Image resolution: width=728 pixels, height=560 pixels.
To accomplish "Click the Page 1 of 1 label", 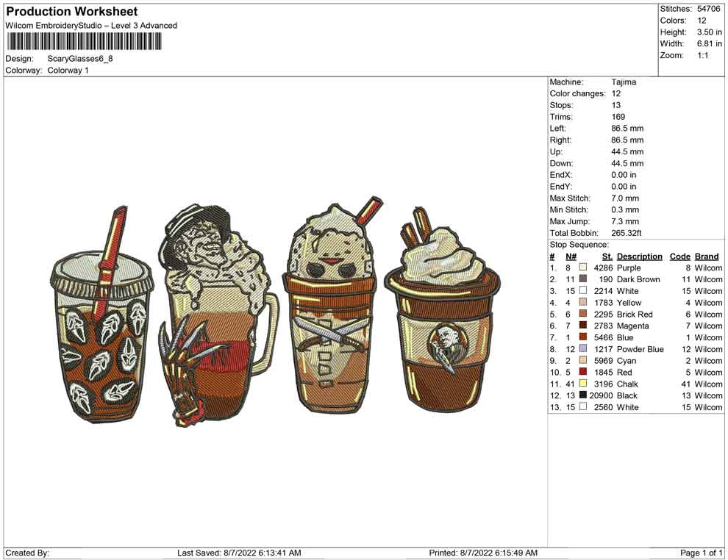I will click(x=701, y=553).
